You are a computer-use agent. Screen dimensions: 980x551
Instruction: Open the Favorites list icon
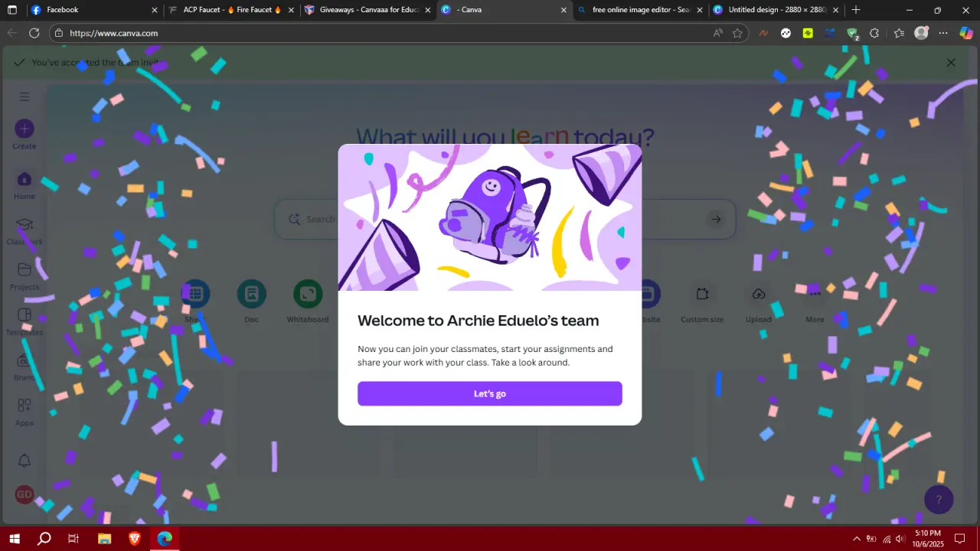pos(899,33)
